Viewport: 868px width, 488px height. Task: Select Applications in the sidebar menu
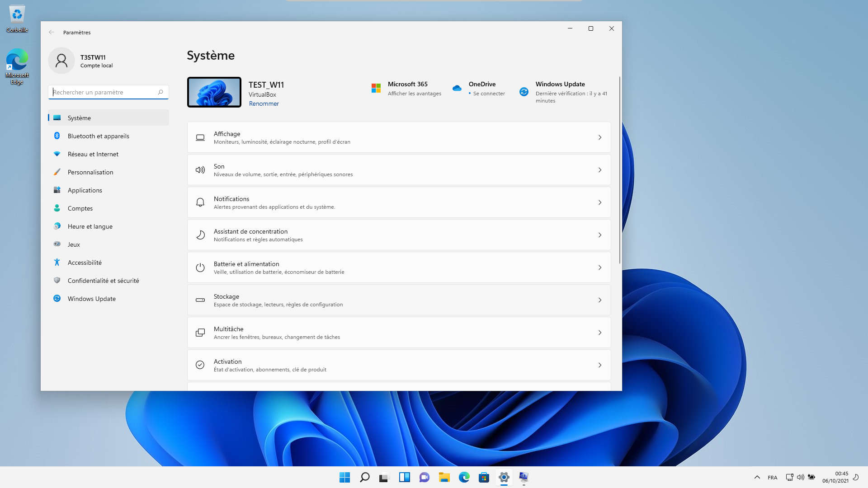pyautogui.click(x=85, y=190)
